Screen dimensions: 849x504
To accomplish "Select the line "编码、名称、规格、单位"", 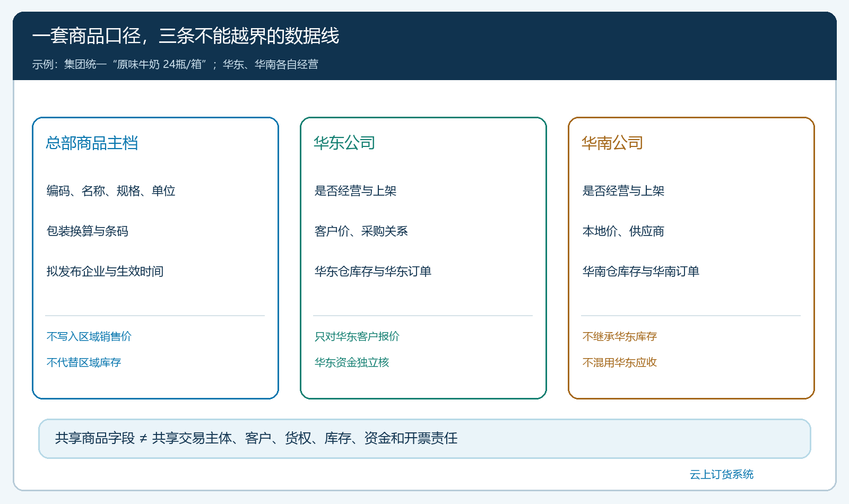I will point(111,190).
